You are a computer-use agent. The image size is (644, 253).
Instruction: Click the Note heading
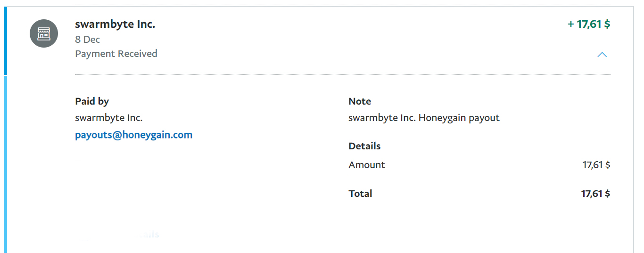point(360,101)
